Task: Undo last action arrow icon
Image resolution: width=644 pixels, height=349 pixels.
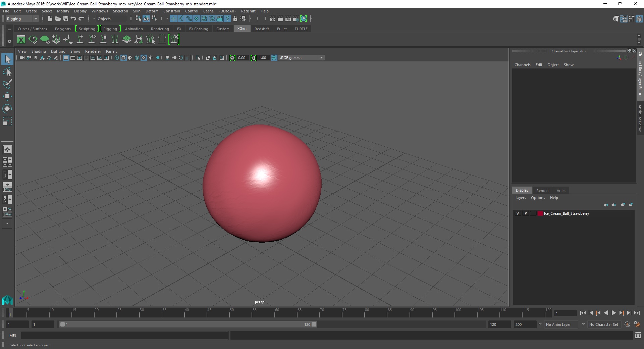Action: (73, 19)
